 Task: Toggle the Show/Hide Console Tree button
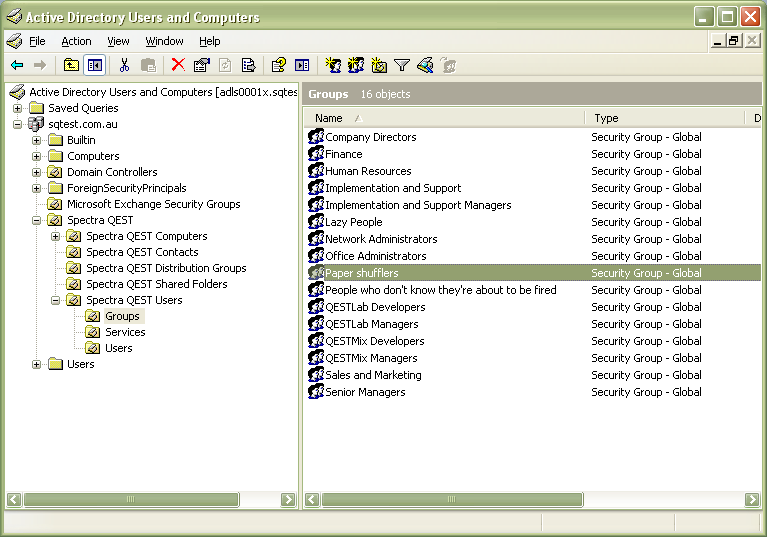(95, 65)
